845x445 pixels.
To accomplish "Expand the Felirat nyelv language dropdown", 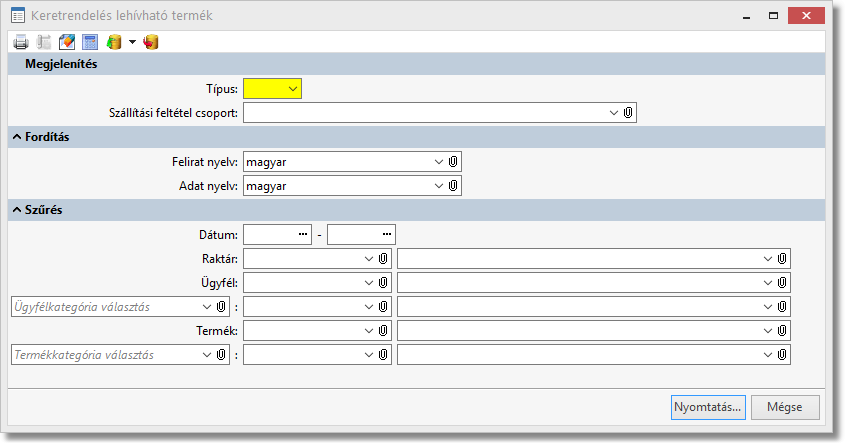I will [x=439, y=161].
